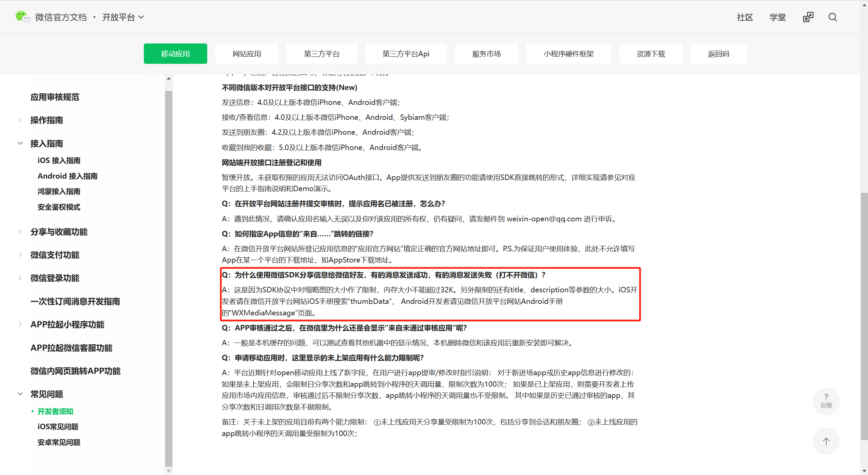The width and height of the screenshot is (868, 475).
Task: Open 应用审核规范 in sidebar
Action: click(x=55, y=97)
